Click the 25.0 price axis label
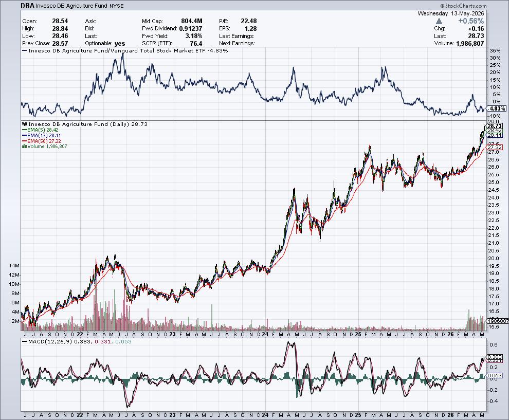Screen dimensions: 509x420 tap(494, 182)
